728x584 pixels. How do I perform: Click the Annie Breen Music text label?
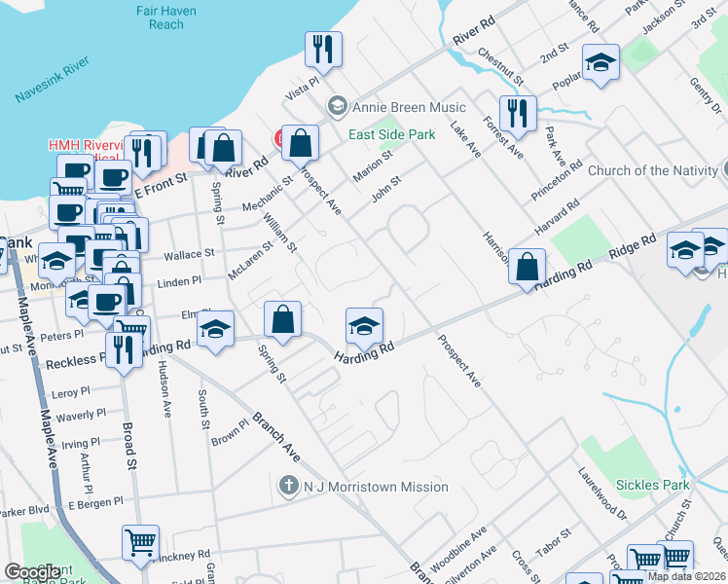pos(409,107)
